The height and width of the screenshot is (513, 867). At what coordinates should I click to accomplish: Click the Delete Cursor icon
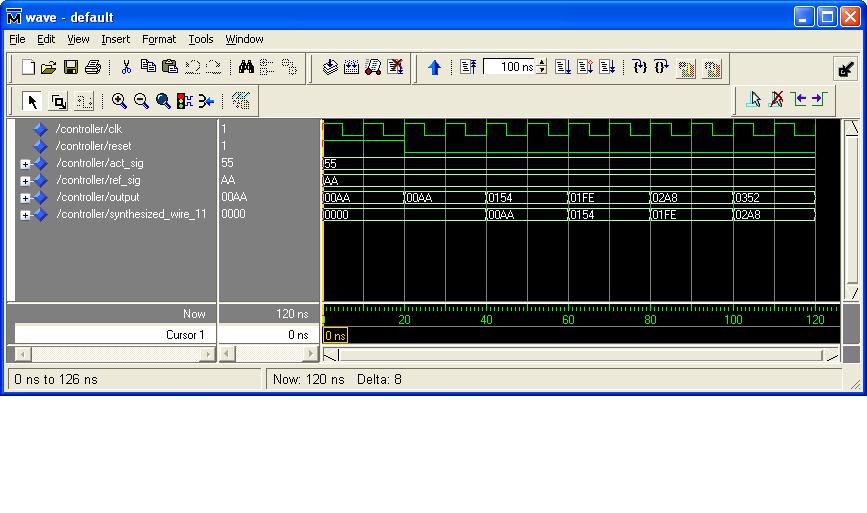(776, 99)
